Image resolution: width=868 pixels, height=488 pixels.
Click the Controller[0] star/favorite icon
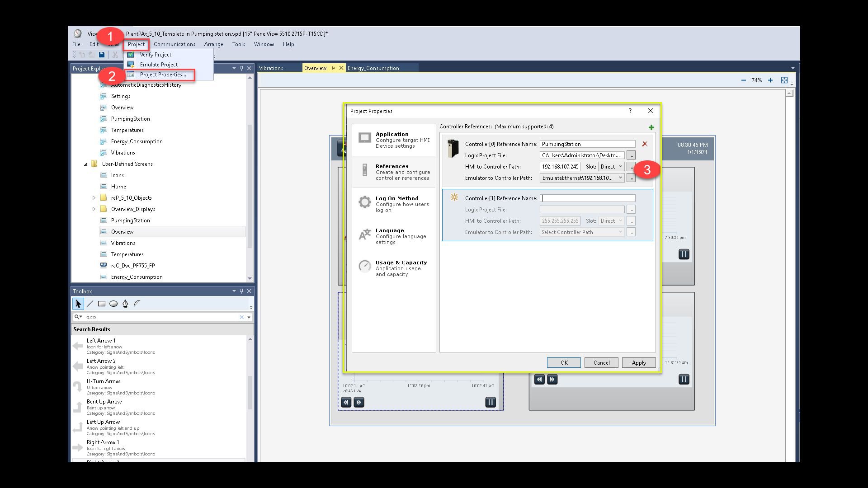(x=455, y=198)
